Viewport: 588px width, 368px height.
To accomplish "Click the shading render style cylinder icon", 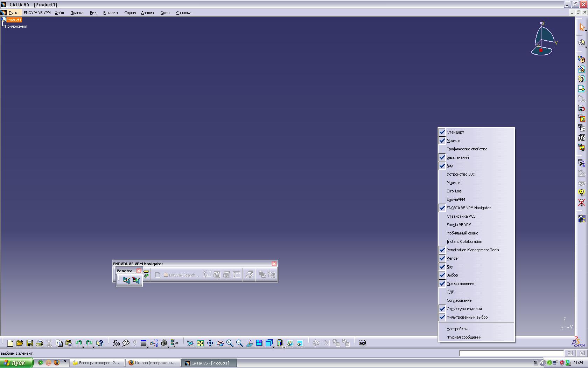I will pyautogui.click(x=279, y=343).
